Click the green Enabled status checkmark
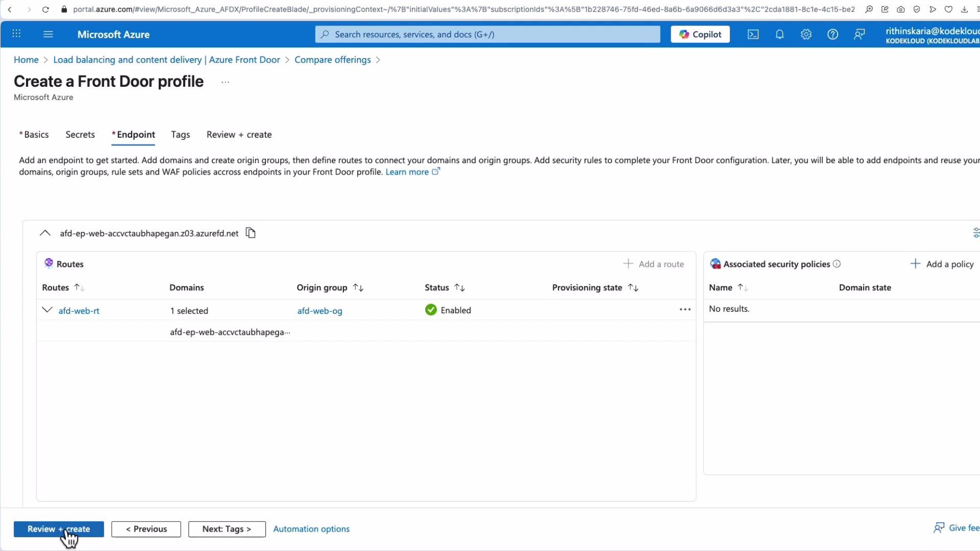 431,310
